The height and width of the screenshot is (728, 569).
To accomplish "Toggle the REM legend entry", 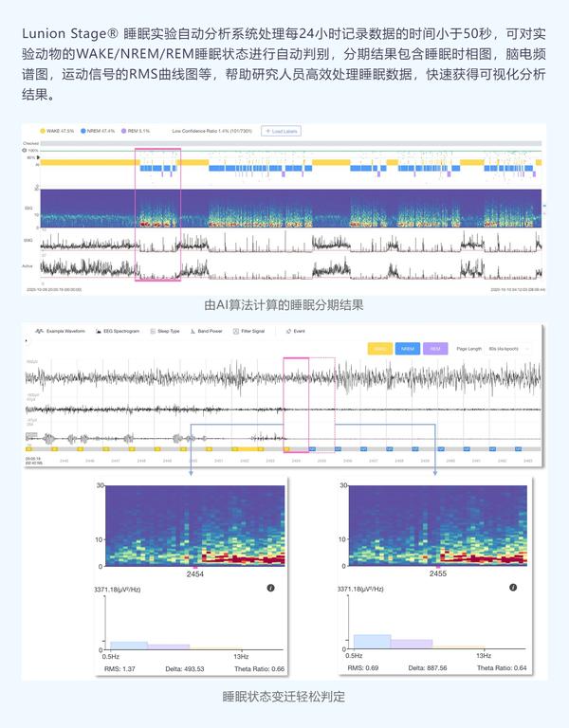I will (x=136, y=131).
